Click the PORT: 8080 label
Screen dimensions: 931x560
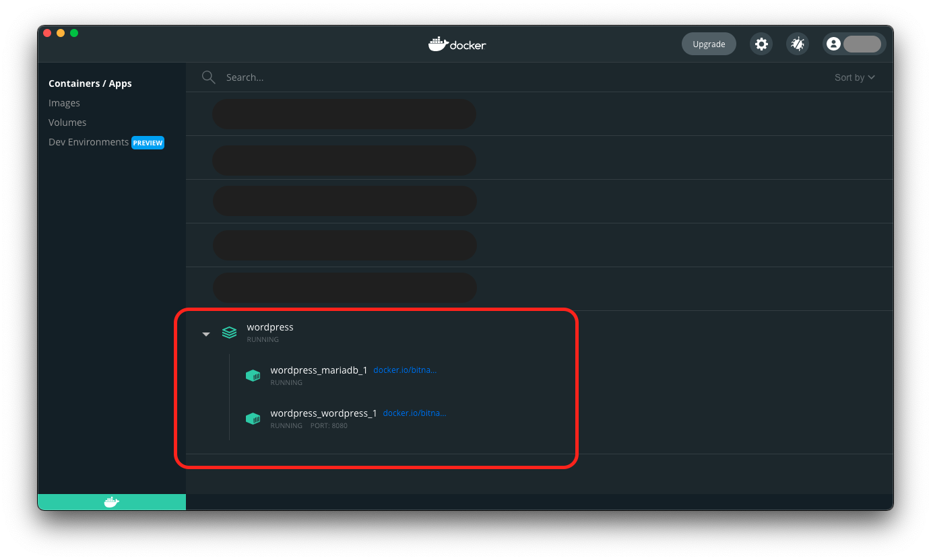[x=329, y=425]
